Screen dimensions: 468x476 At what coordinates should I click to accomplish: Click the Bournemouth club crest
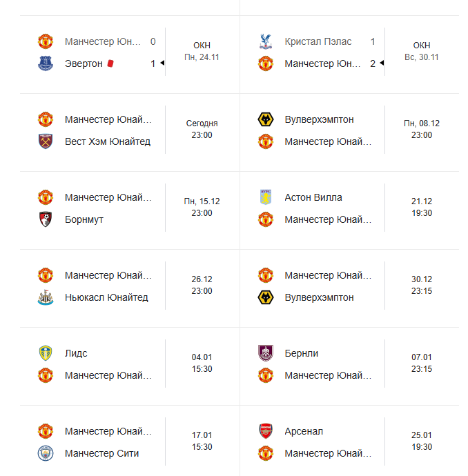(46, 219)
